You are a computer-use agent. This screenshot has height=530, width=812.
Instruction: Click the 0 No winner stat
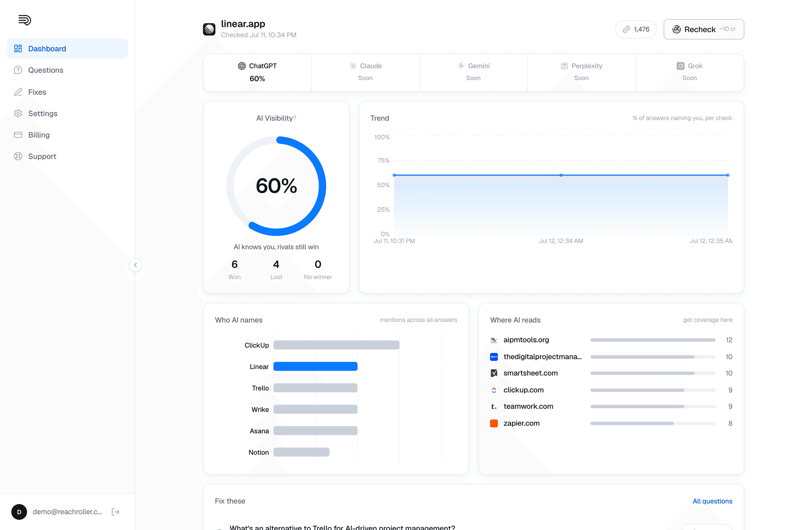(x=318, y=270)
